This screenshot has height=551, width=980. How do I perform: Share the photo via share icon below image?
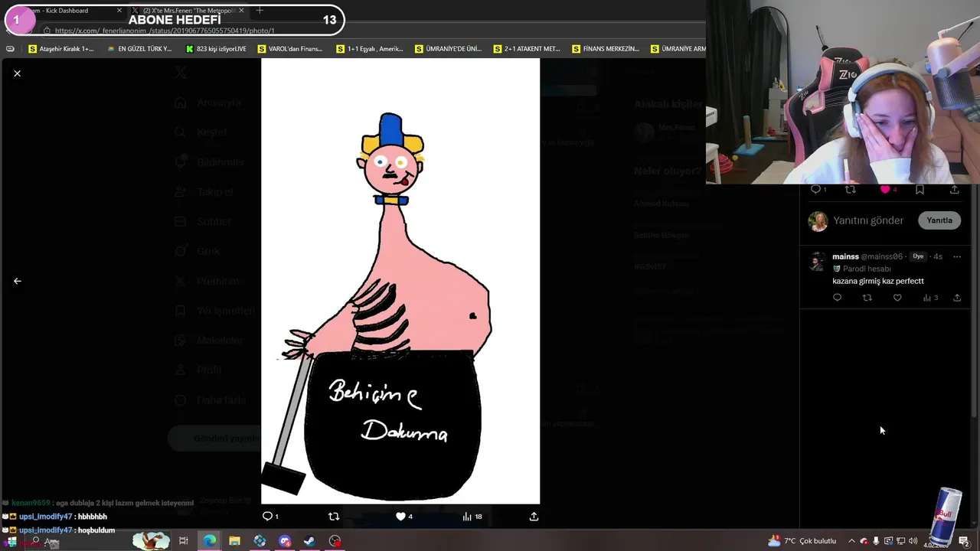pyautogui.click(x=534, y=517)
